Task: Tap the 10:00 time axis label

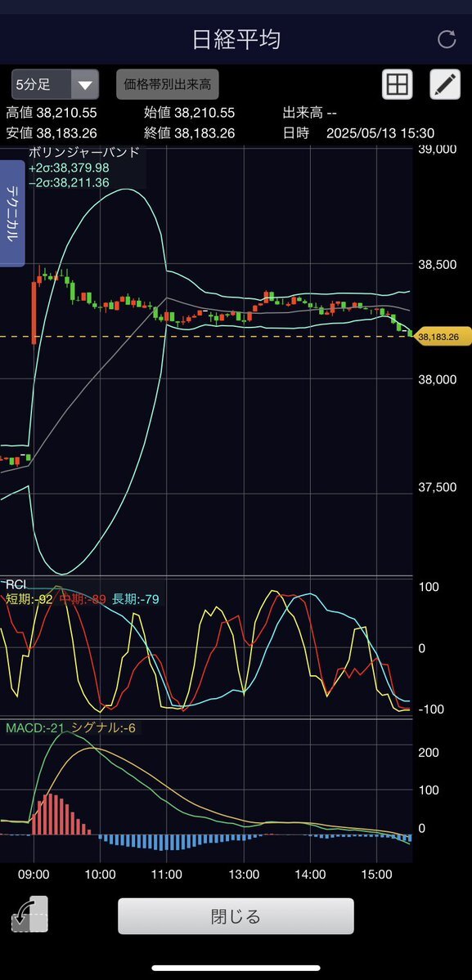Action: pyautogui.click(x=100, y=874)
